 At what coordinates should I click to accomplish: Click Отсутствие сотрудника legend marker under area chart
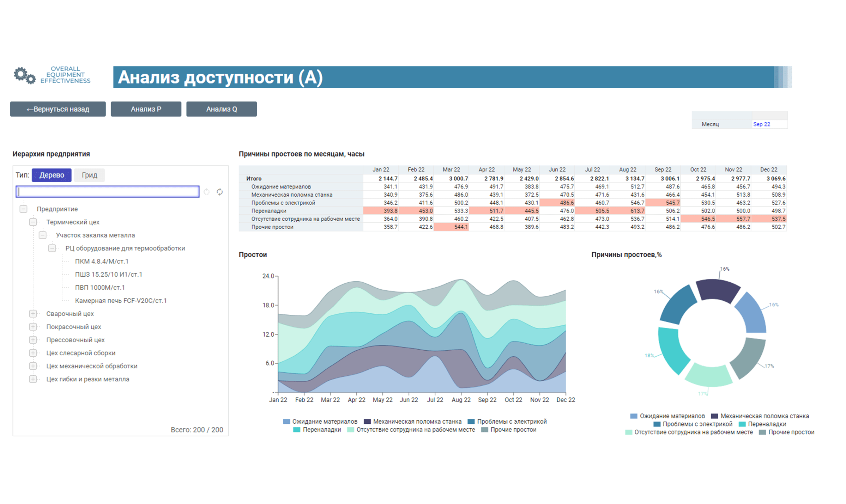[x=350, y=430]
